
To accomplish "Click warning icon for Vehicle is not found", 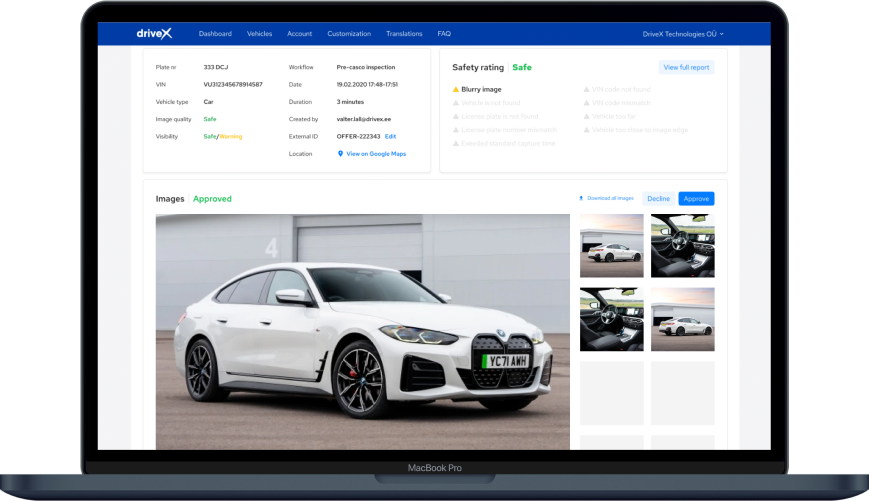I will 456,103.
